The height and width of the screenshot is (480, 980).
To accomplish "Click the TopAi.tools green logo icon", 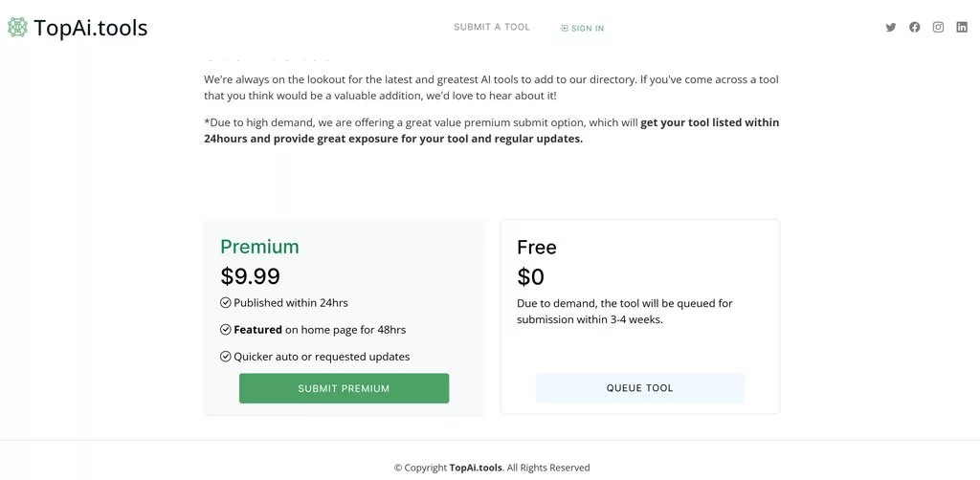I will 17,27.
